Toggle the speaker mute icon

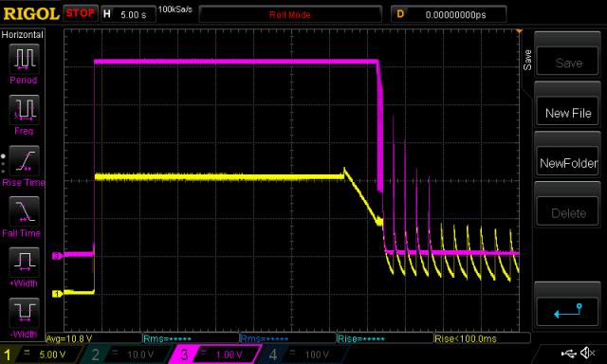coord(588,353)
